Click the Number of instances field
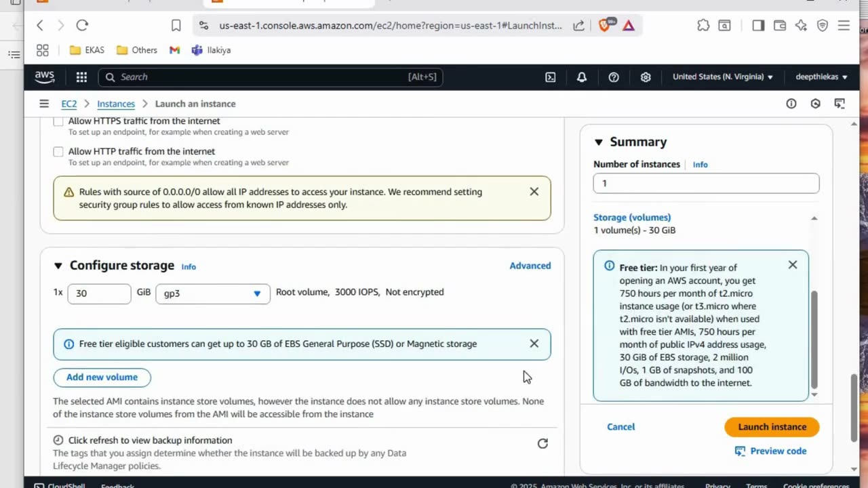This screenshot has height=488, width=868. 706,184
